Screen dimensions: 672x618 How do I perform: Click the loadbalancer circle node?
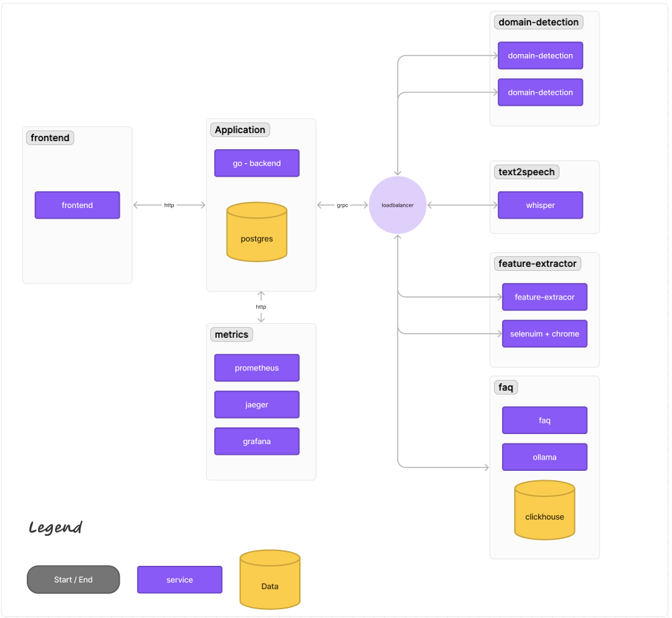click(398, 205)
